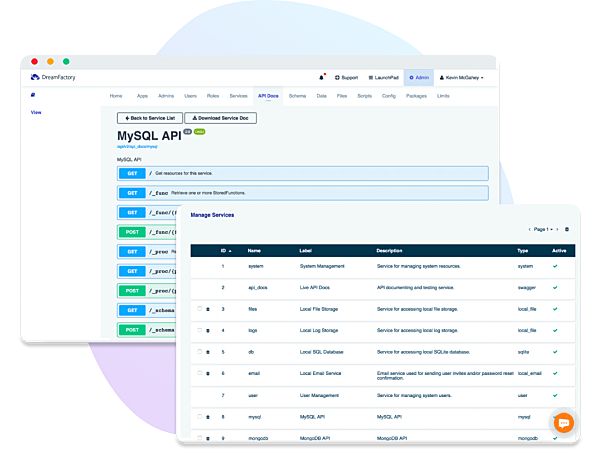This screenshot has width=600, height=450.
Task: Select the 'Live API Docs' label cell
Action: [x=315, y=288]
